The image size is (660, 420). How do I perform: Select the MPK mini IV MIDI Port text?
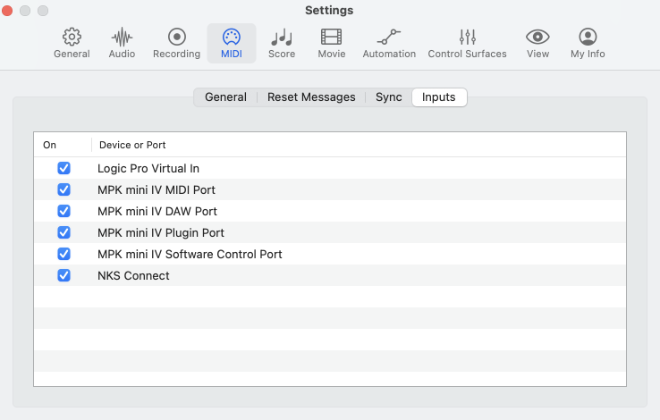pyautogui.click(x=156, y=190)
